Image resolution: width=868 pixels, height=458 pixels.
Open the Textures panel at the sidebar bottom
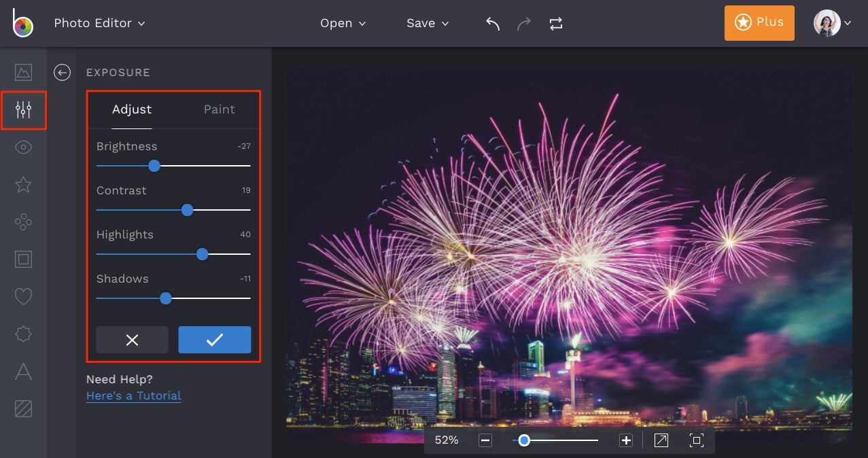(x=24, y=408)
